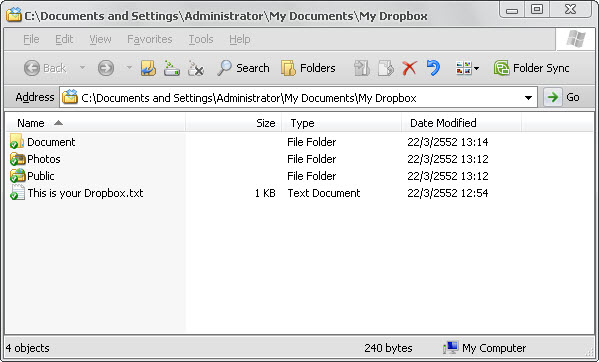599x362 pixels.
Task: Click "4 objects" in status bar
Action: click(28, 348)
